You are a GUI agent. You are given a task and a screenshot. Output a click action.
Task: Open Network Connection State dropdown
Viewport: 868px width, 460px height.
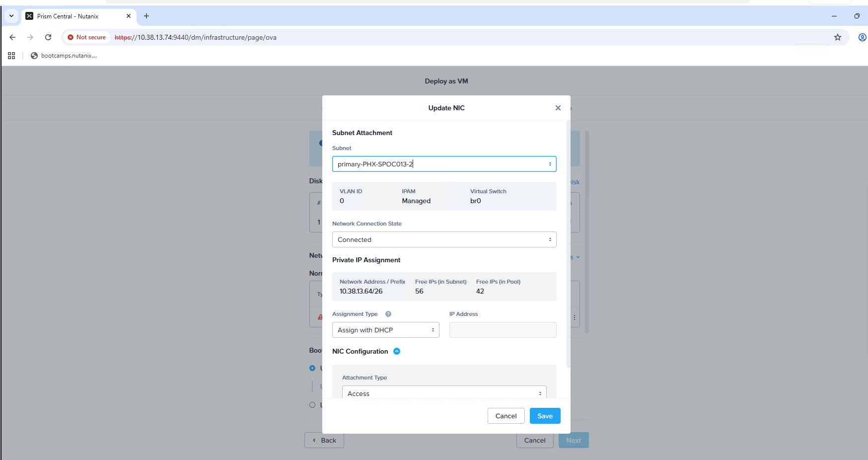click(444, 239)
